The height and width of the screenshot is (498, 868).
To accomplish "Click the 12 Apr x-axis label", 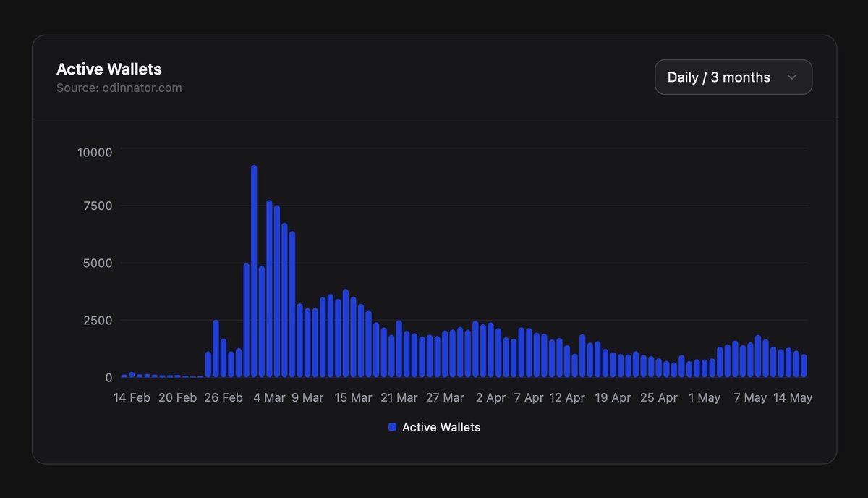I will 567,397.
